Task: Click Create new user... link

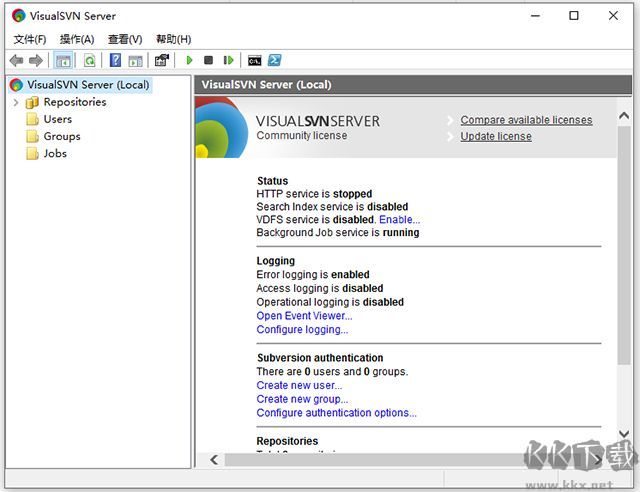Action: [x=299, y=385]
